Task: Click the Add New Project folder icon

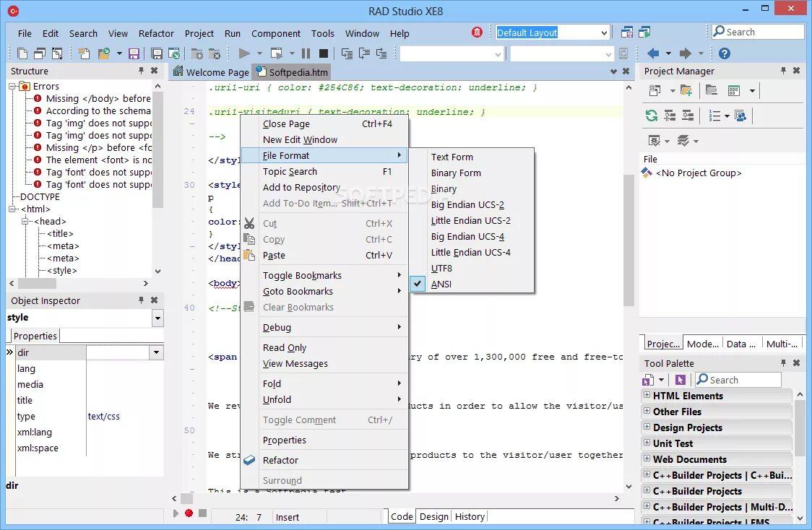Action: [686, 90]
